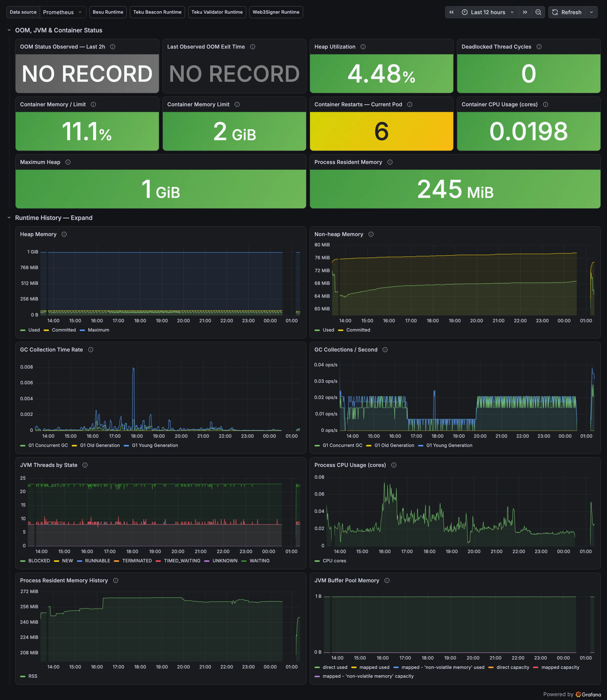Viewport: 607px width, 700px height.
Task: Toggle RUNNABLE series in JVM Threads legend
Action: coord(98,561)
